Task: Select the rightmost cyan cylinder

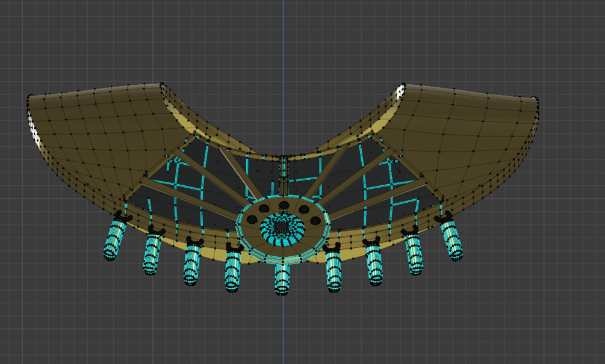Action: pyautogui.click(x=452, y=240)
